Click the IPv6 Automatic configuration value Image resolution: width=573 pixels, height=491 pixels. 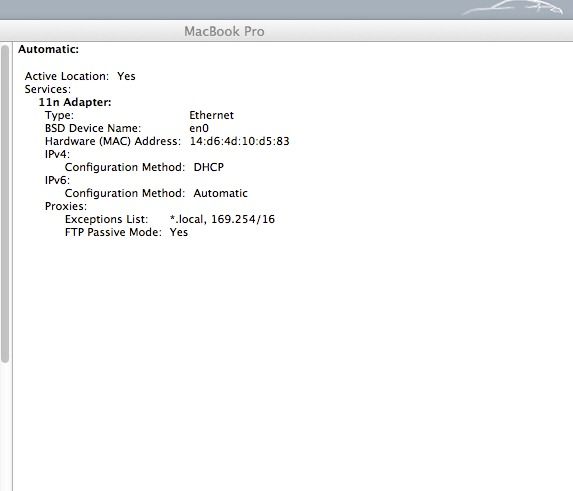point(220,193)
